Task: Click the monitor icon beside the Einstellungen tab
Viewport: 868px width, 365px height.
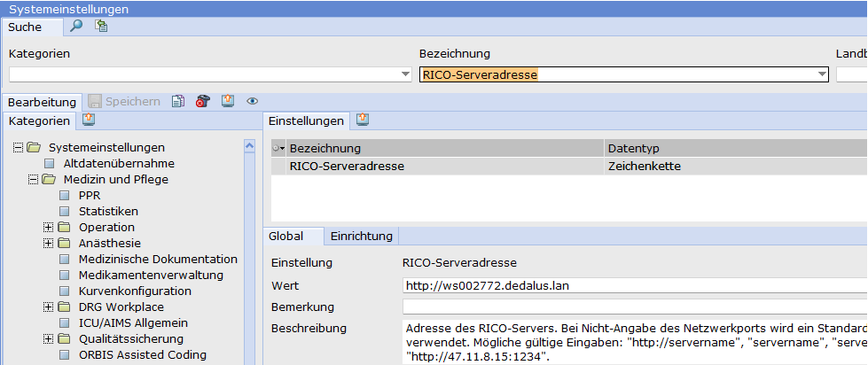Action: [362, 120]
